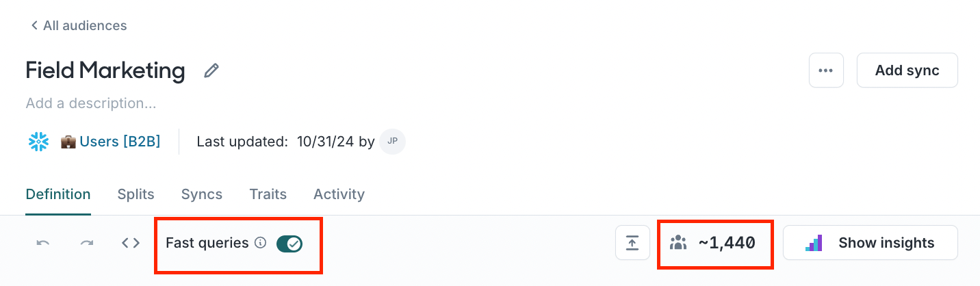Screen dimensions: 980x286
Task: Open the Users [B2B] model link
Action: coord(120,142)
